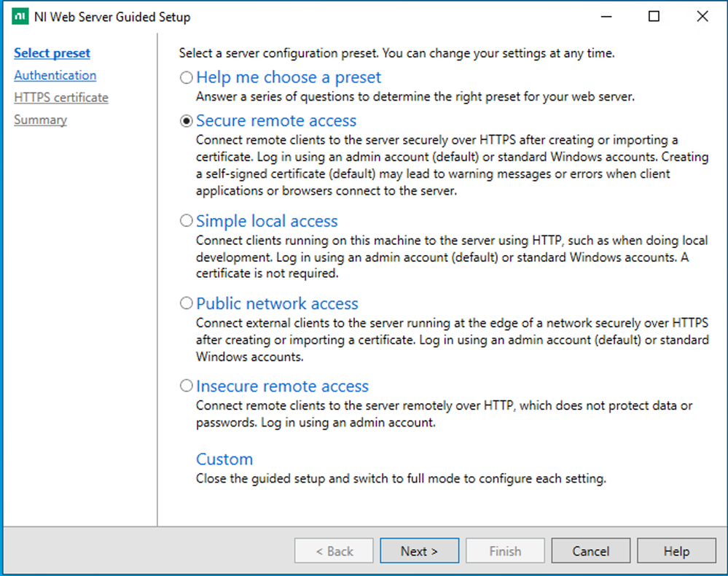Open the Custom full mode link
The image size is (728, 576).
(x=224, y=459)
